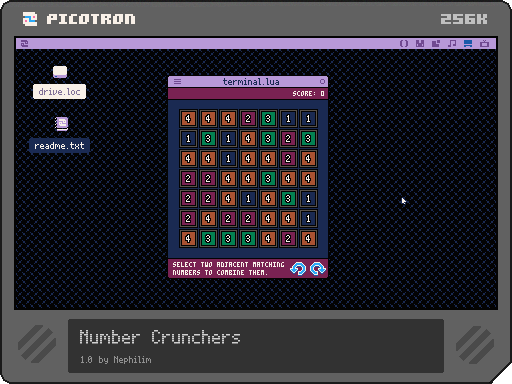
Task: Open the terminal.lua window hamburger menu
Action: [x=177, y=82]
